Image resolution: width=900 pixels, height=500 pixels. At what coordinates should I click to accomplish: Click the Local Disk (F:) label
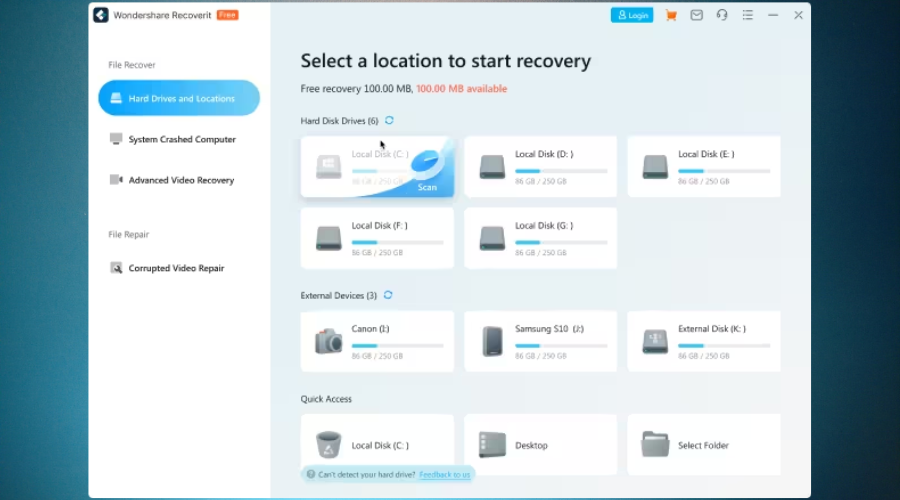click(379, 226)
